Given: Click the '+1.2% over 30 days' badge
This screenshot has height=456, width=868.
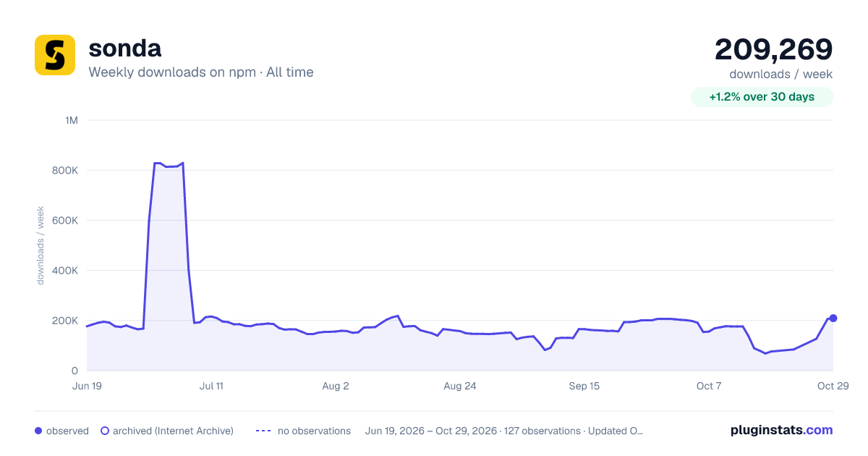Looking at the screenshot, I should point(762,97).
